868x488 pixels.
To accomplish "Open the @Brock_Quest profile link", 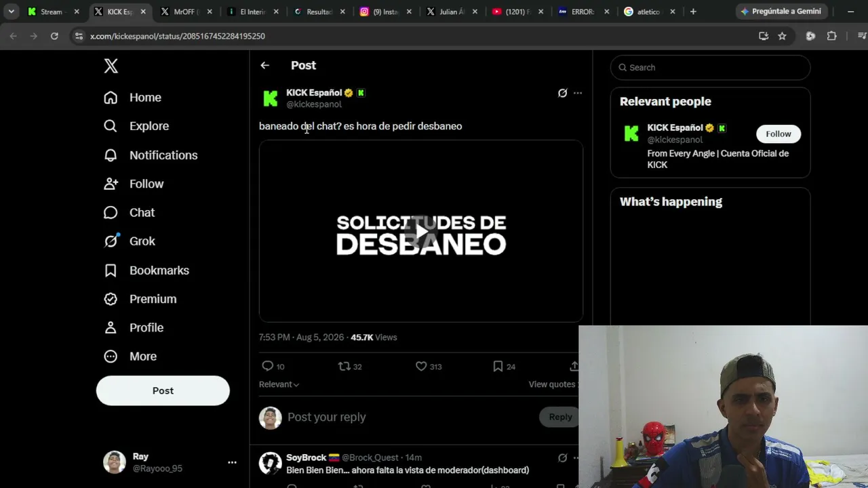I will click(370, 457).
